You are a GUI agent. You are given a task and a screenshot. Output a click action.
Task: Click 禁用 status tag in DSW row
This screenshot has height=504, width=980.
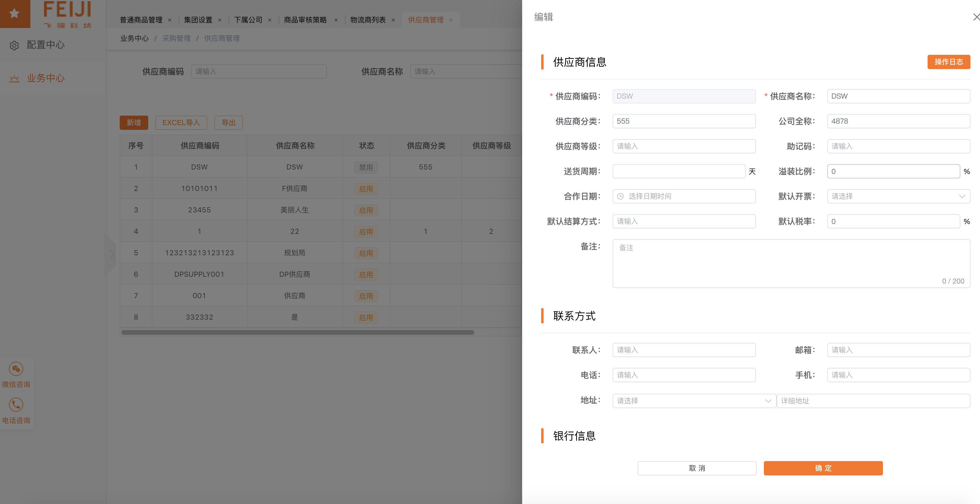(x=366, y=167)
